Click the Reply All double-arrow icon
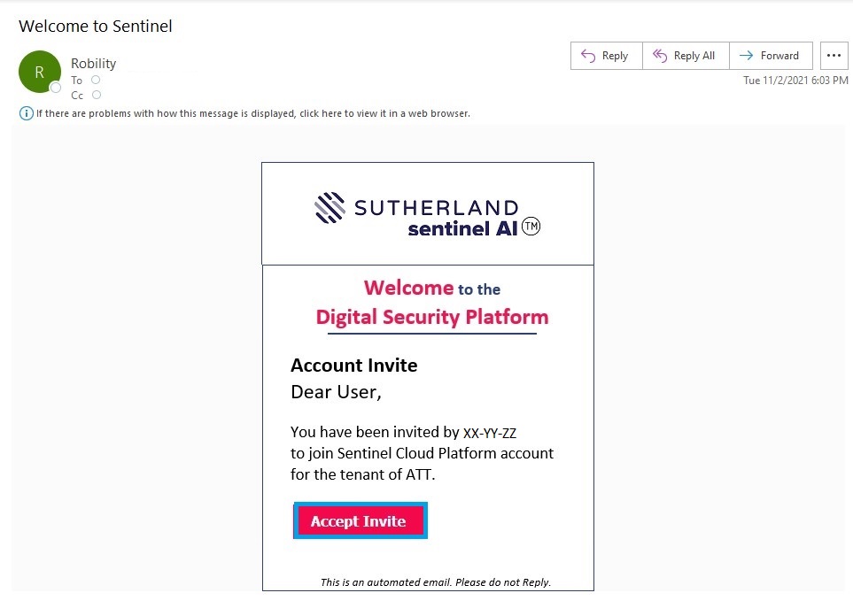Viewport: 853px width, 616px height. coord(660,55)
